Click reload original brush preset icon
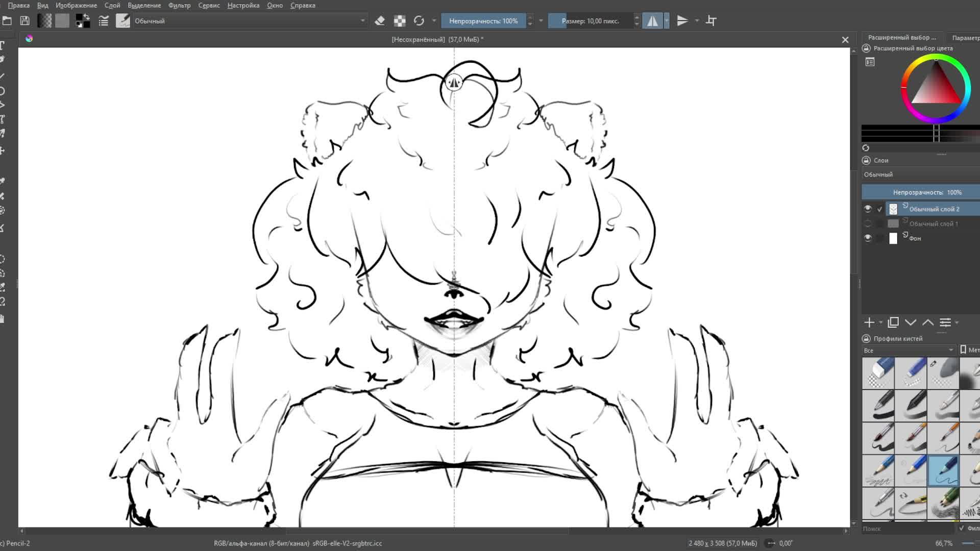 point(419,21)
